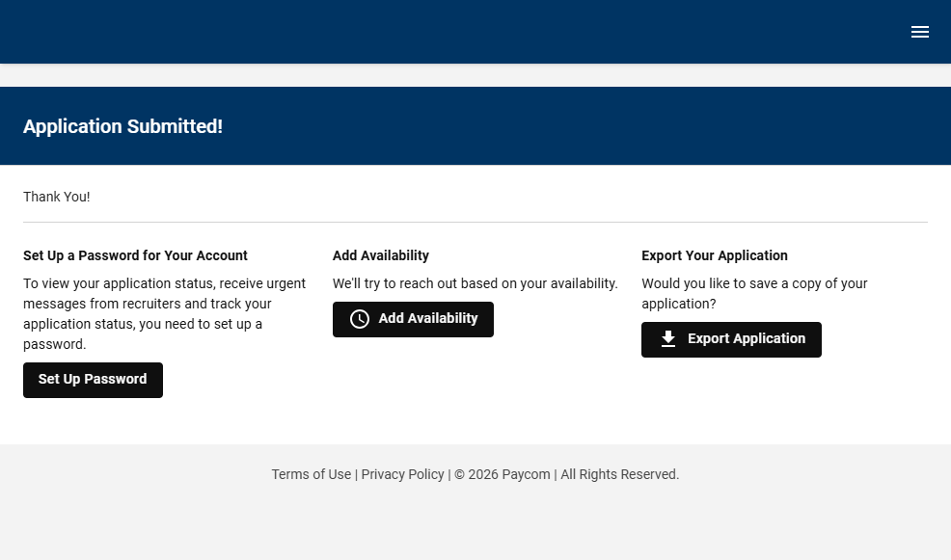
Task: Open the Privacy Policy link
Action: coord(402,474)
